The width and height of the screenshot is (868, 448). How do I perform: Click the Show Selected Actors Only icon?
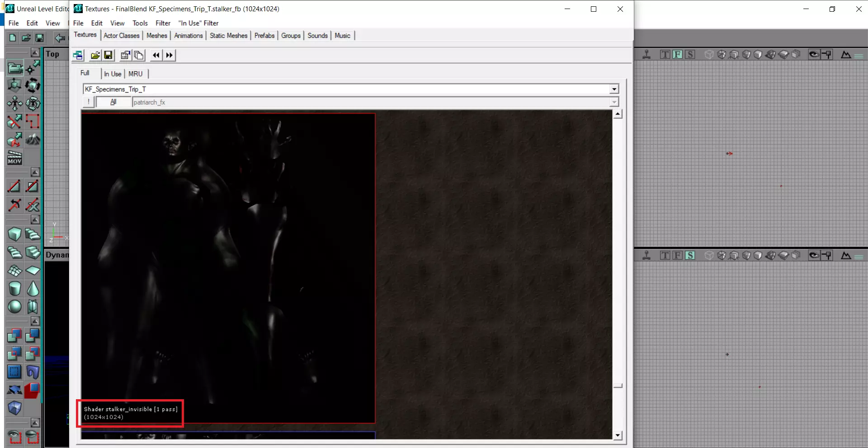(14, 437)
